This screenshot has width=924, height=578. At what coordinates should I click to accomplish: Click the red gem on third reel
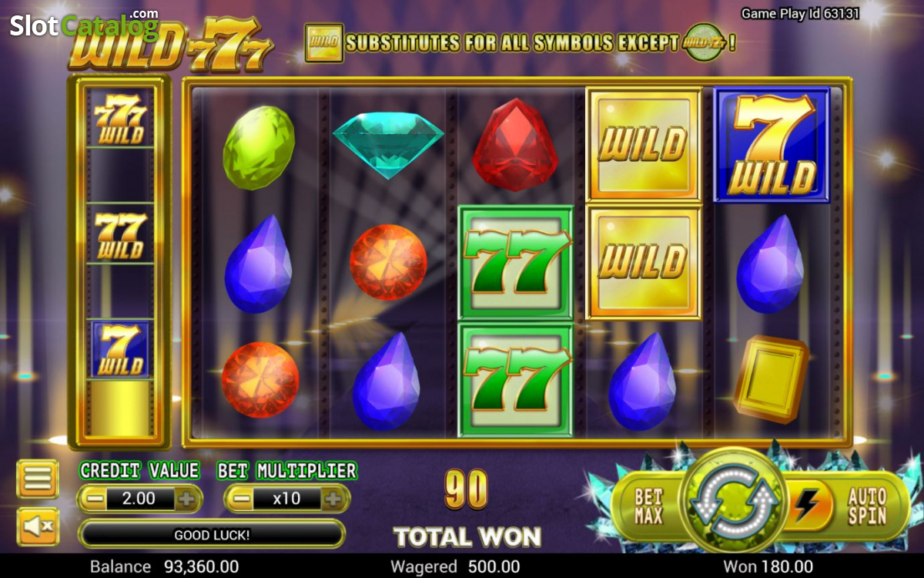tap(515, 144)
